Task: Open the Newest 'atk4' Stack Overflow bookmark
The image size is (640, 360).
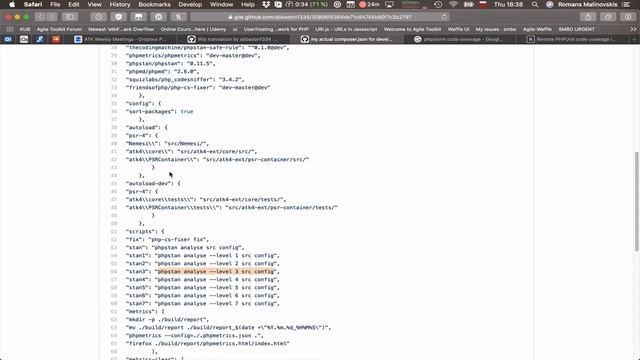Action: click(x=121, y=29)
